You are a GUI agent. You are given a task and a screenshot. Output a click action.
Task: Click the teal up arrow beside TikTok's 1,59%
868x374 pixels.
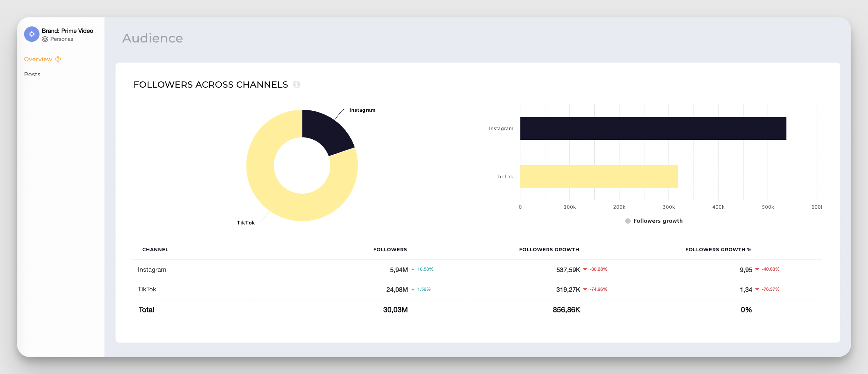(x=413, y=289)
